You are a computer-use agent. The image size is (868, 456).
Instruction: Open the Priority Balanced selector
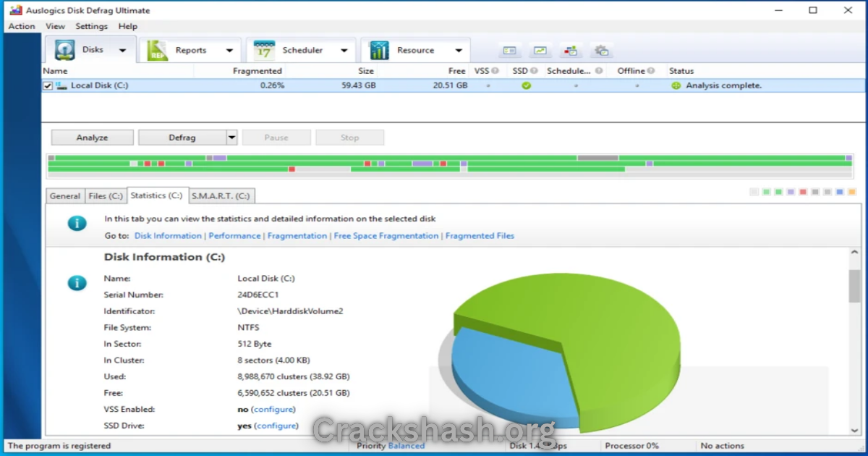tap(406, 446)
